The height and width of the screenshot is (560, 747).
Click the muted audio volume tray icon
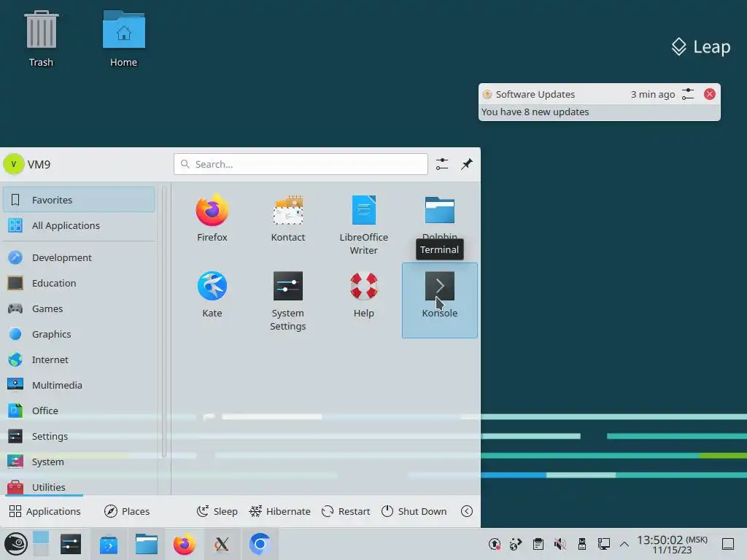pos(560,544)
